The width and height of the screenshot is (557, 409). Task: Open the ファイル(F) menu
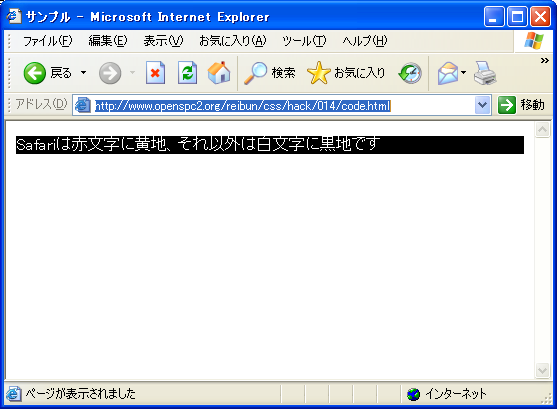(48, 41)
